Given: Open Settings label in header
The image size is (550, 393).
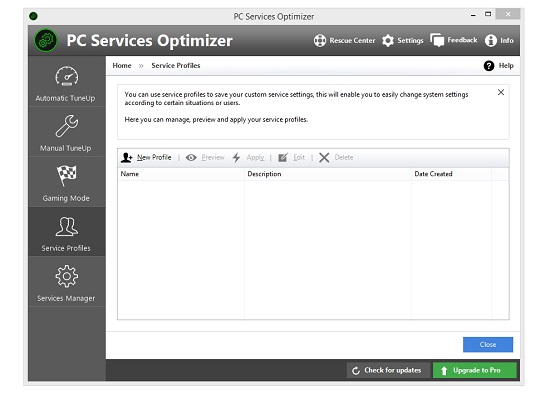Looking at the screenshot, I should click(x=410, y=41).
